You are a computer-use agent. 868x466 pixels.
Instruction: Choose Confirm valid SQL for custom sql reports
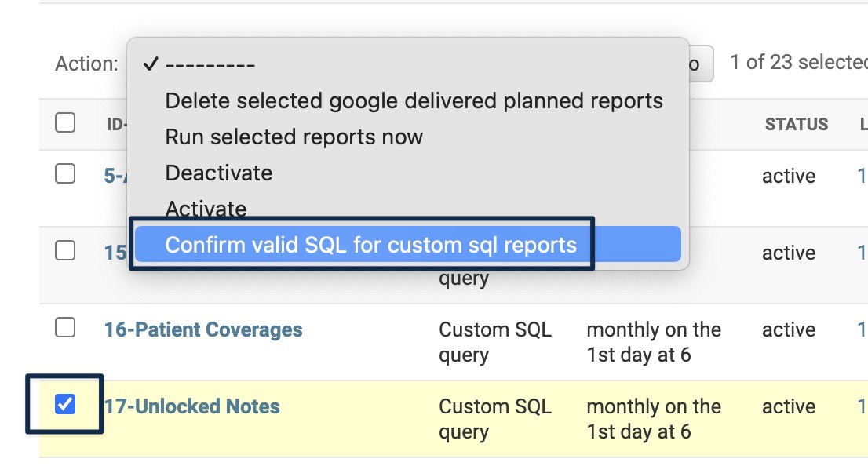[370, 245]
